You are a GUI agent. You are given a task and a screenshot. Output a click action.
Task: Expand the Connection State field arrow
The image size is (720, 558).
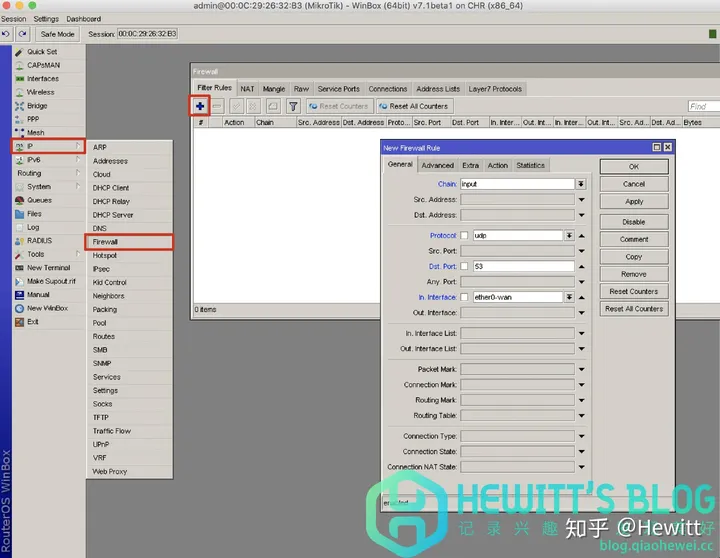(x=581, y=452)
